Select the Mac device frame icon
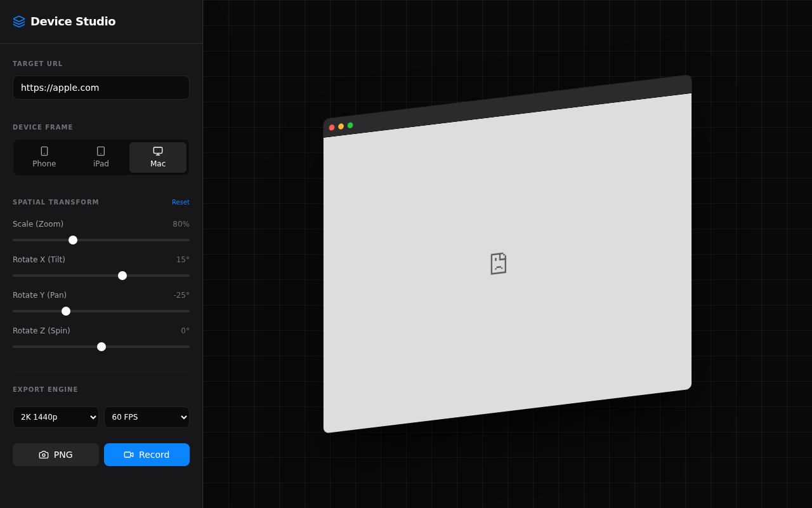 (157, 150)
